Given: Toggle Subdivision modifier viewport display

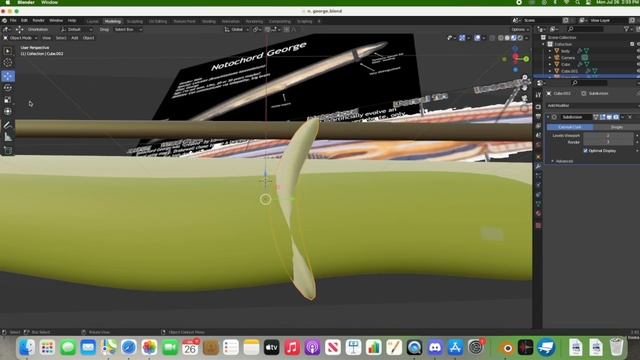Looking at the screenshot, I should (x=609, y=117).
